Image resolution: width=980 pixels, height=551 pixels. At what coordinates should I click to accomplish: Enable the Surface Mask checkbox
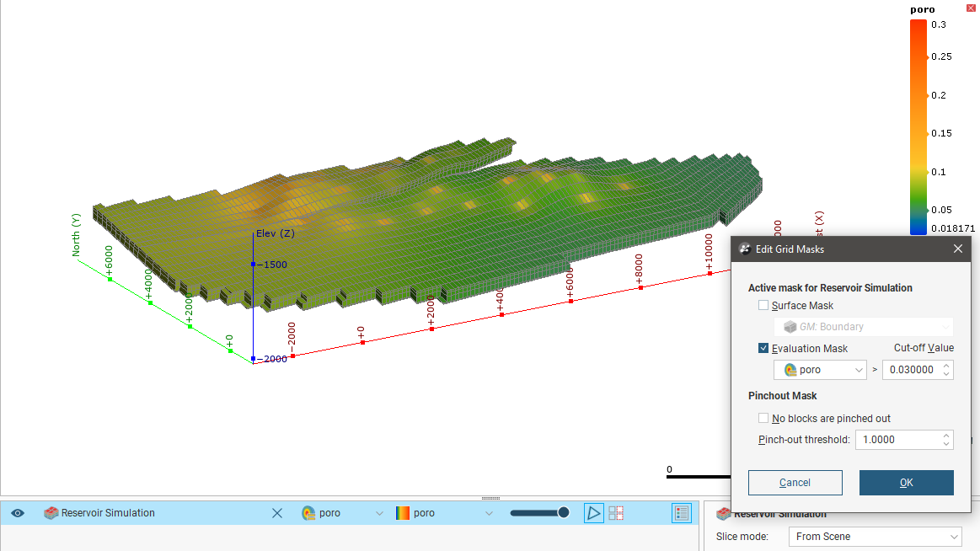(763, 306)
